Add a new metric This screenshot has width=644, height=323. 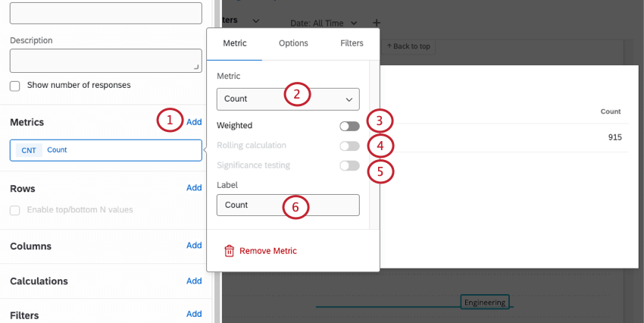194,122
